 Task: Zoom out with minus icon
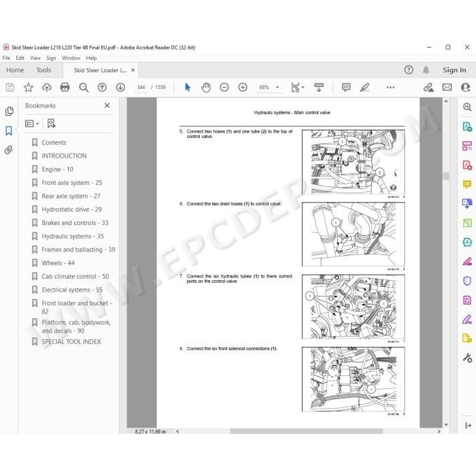(224, 88)
